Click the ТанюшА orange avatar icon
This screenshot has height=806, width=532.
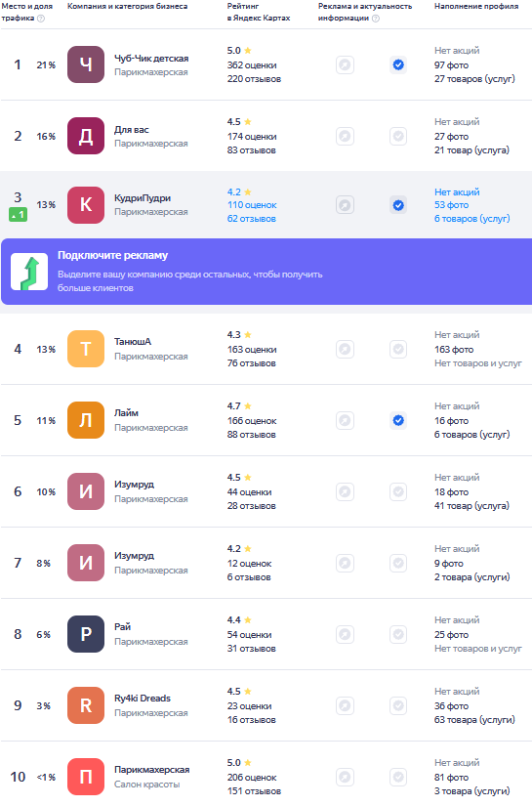(86, 349)
